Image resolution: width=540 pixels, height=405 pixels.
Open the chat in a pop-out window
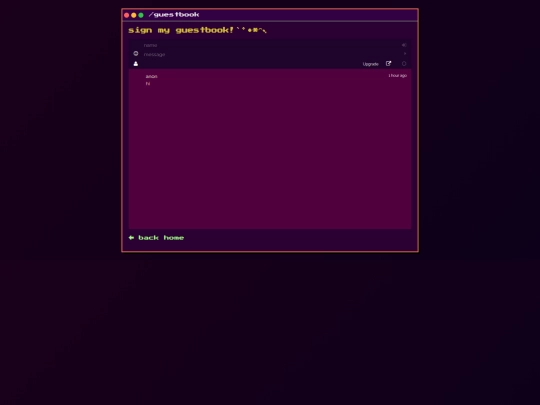pos(388,63)
